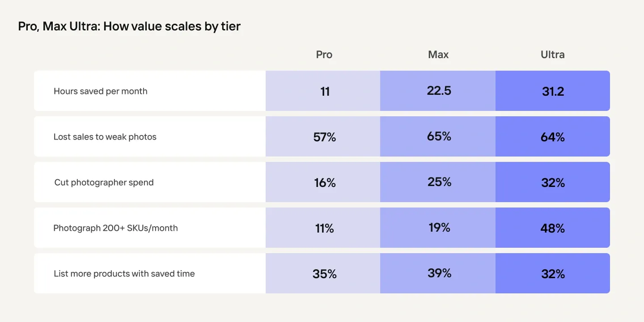Click the Ultra column header

pyautogui.click(x=553, y=55)
